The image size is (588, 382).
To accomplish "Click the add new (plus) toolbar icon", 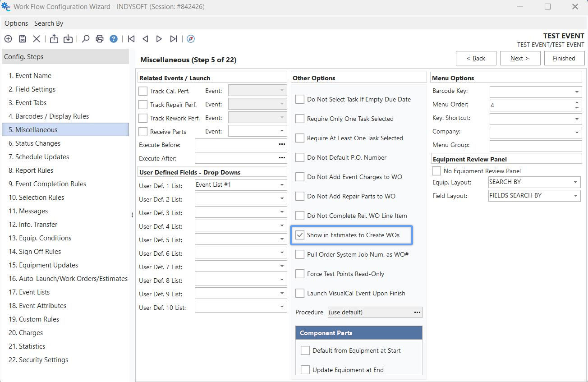I will coord(8,39).
